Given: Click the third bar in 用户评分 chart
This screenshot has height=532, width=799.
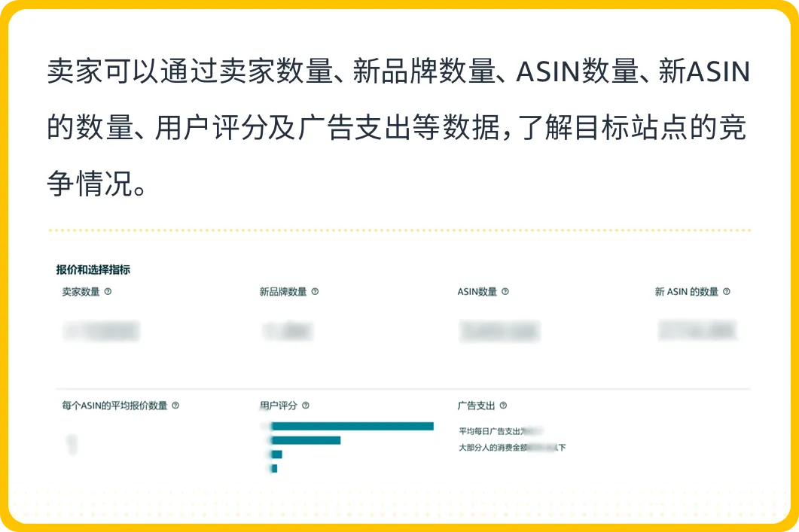Looking at the screenshot, I should pos(276,454).
